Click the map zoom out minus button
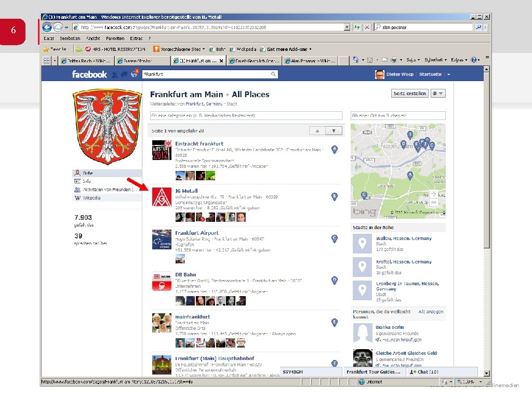This screenshot has height=399, width=532. (x=434, y=202)
